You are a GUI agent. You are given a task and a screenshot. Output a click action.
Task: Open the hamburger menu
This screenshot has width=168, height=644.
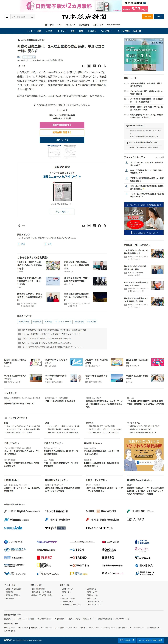pyautogui.click(x=7, y=17)
